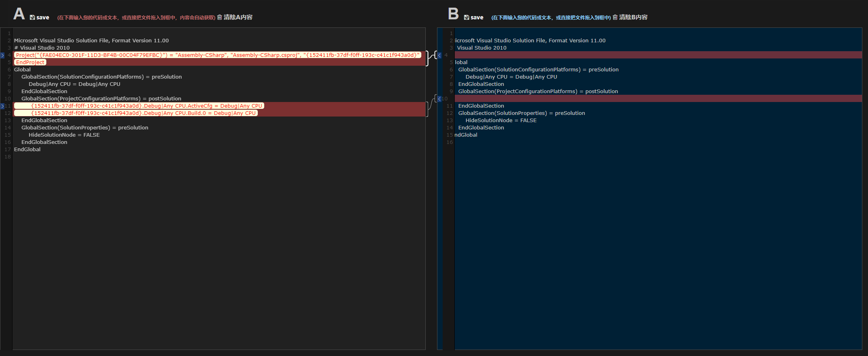Click the blue hint text above panel B
Screen dimensions: 868x356
[551, 18]
